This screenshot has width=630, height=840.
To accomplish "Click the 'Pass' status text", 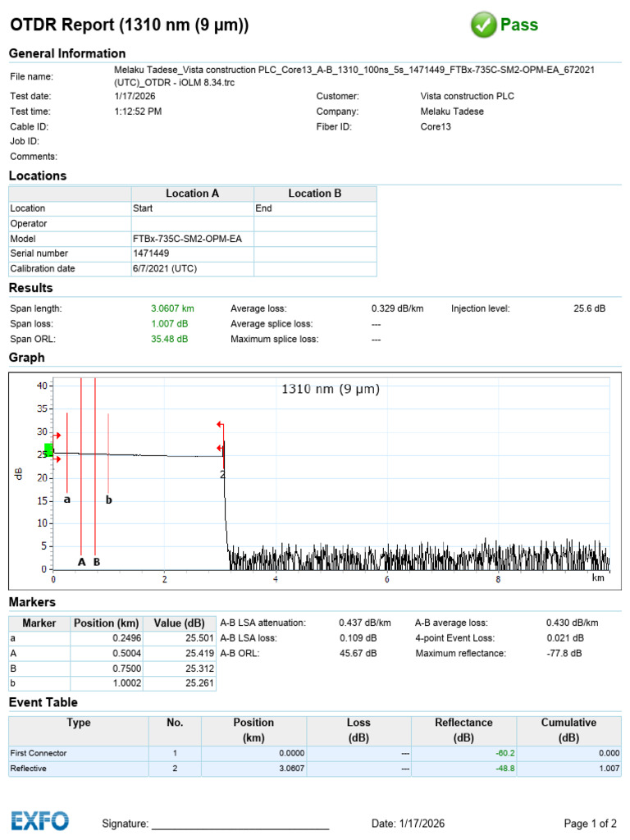I will click(x=519, y=25).
